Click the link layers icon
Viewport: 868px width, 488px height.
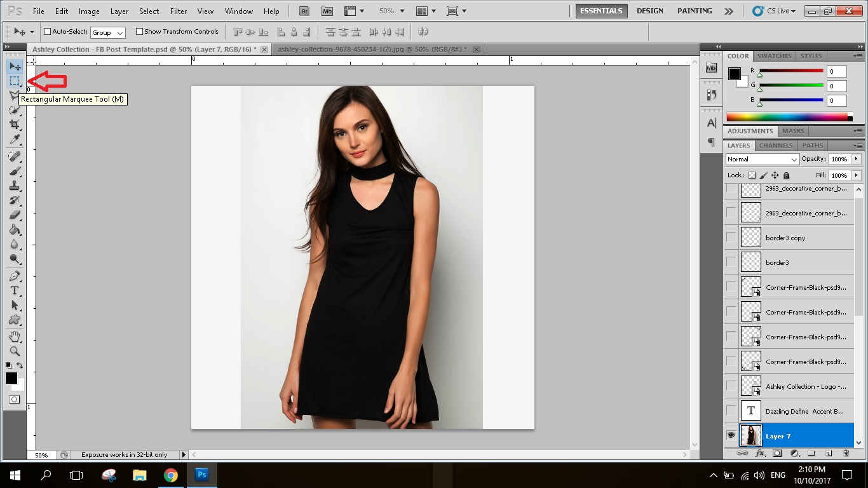[742, 453]
